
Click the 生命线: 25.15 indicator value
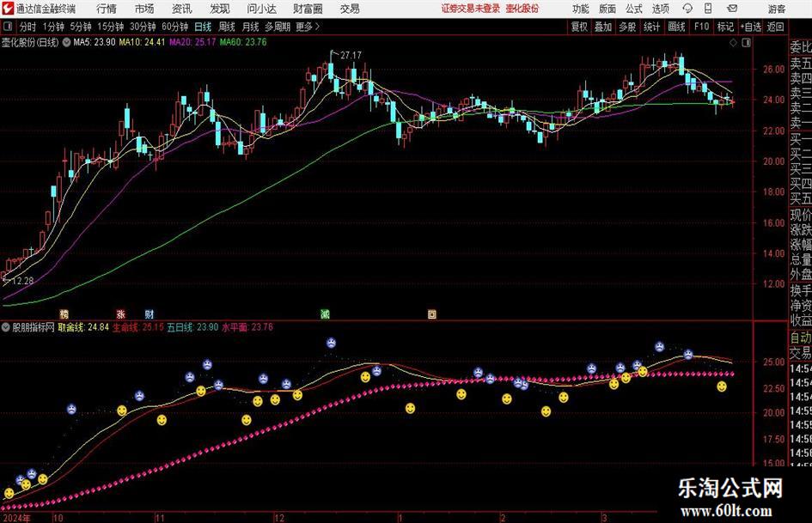click(138, 327)
